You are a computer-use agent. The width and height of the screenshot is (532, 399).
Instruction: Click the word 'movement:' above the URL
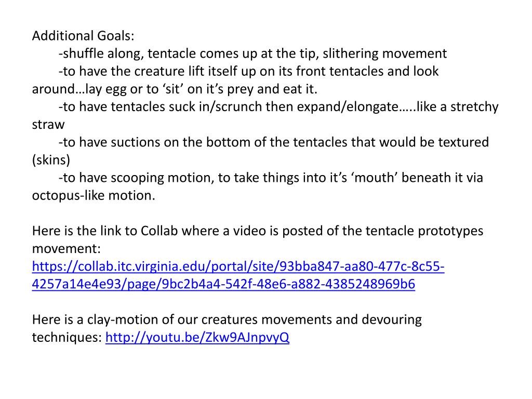tap(66, 249)
